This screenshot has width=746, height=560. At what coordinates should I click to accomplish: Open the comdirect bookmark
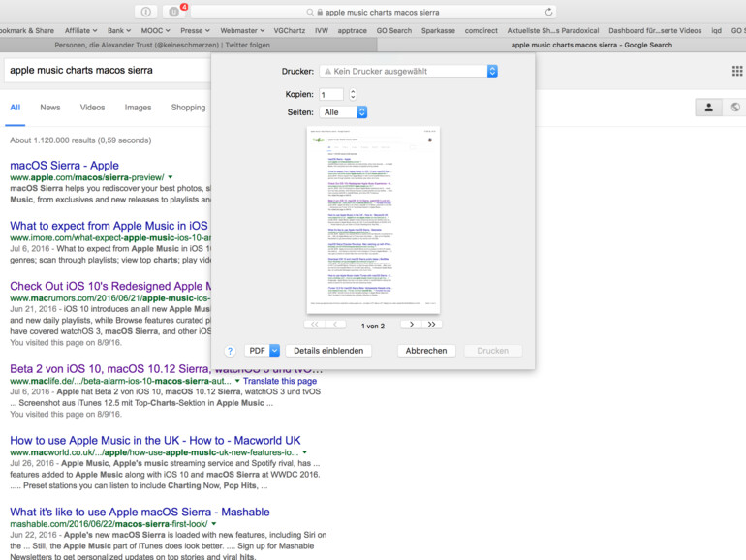tap(481, 30)
